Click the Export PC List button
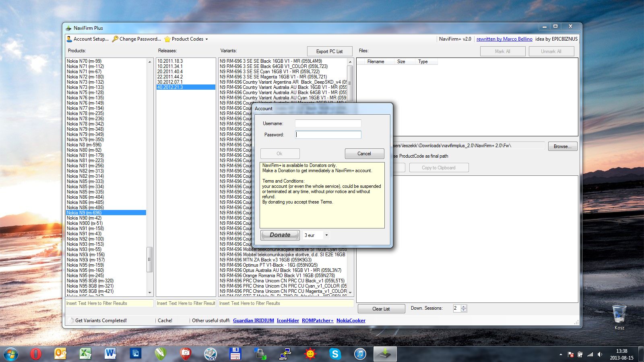Screen dimensions: 644x362 (329, 51)
